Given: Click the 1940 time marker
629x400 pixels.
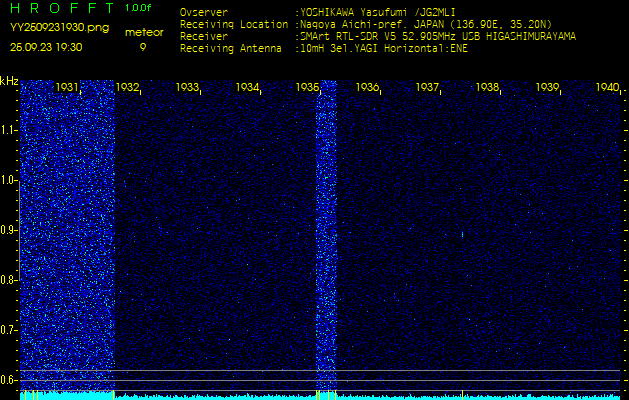Looking at the screenshot, I should point(608,87).
